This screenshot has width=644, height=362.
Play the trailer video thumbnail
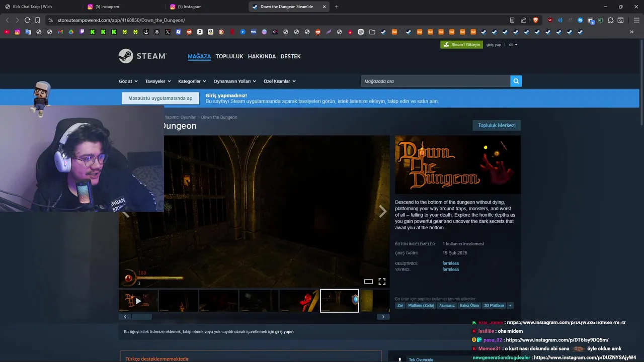click(x=138, y=301)
